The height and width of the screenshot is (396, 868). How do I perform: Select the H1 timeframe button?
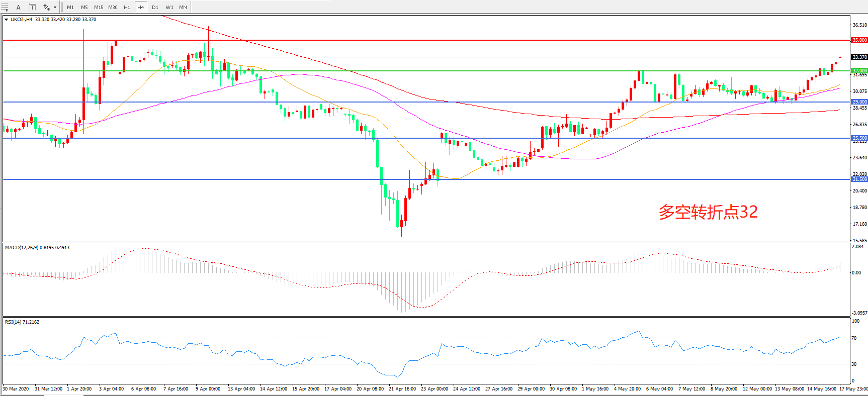127,7
